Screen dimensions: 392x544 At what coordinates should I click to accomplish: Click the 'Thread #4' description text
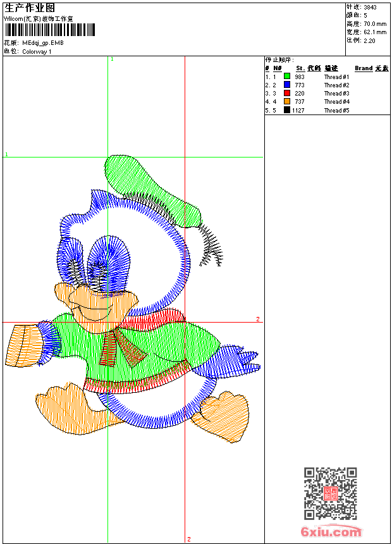336,102
